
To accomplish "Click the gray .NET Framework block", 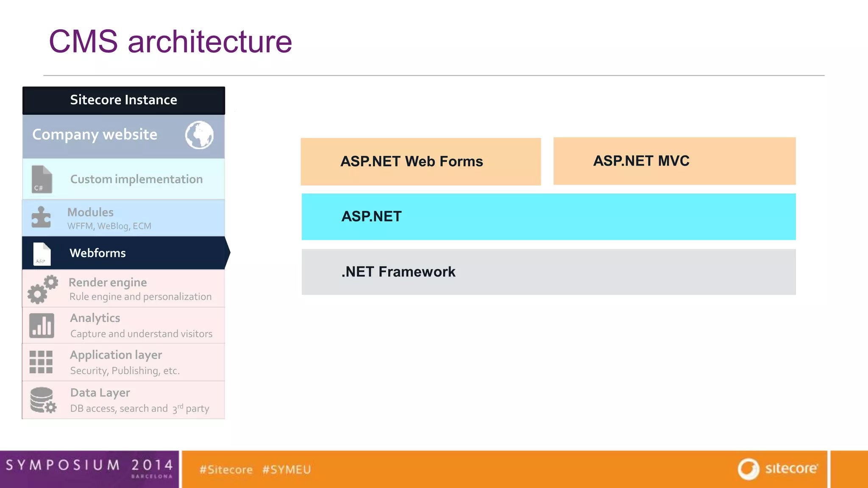I will tap(548, 272).
